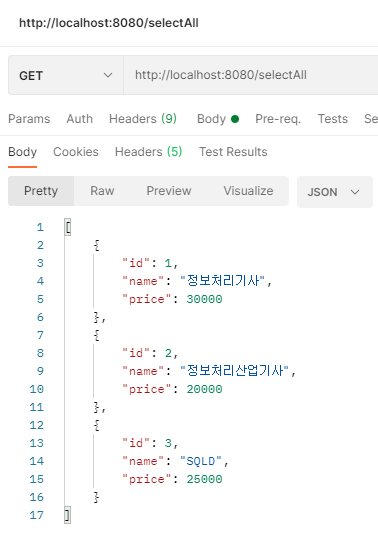The image size is (378, 548).
Task: Click the "id": 3 line
Action: (x=150, y=443)
